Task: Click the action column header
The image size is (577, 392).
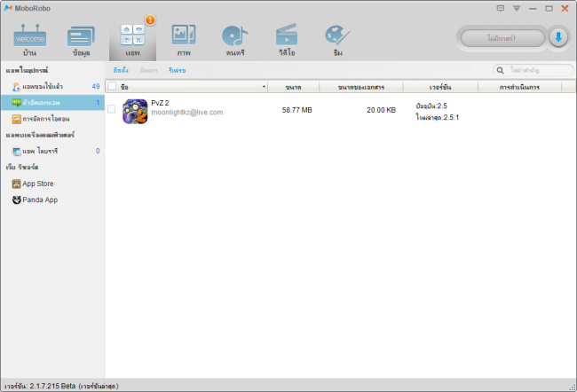Action: [519, 87]
